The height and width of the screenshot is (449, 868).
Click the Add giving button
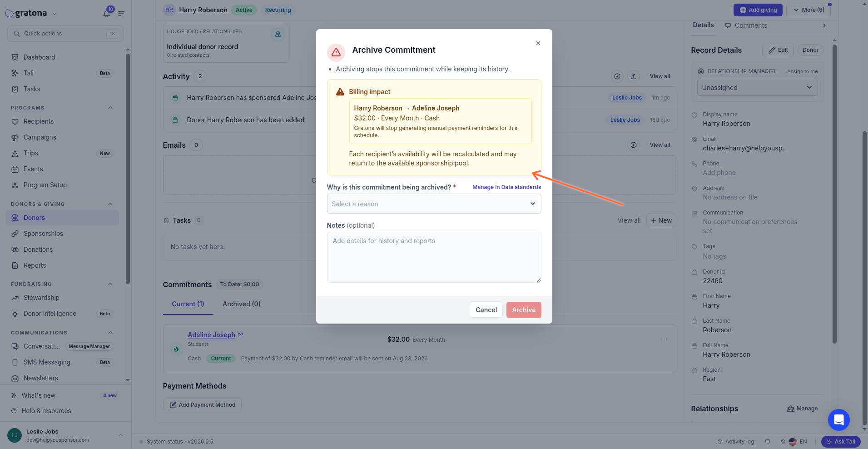tap(758, 10)
